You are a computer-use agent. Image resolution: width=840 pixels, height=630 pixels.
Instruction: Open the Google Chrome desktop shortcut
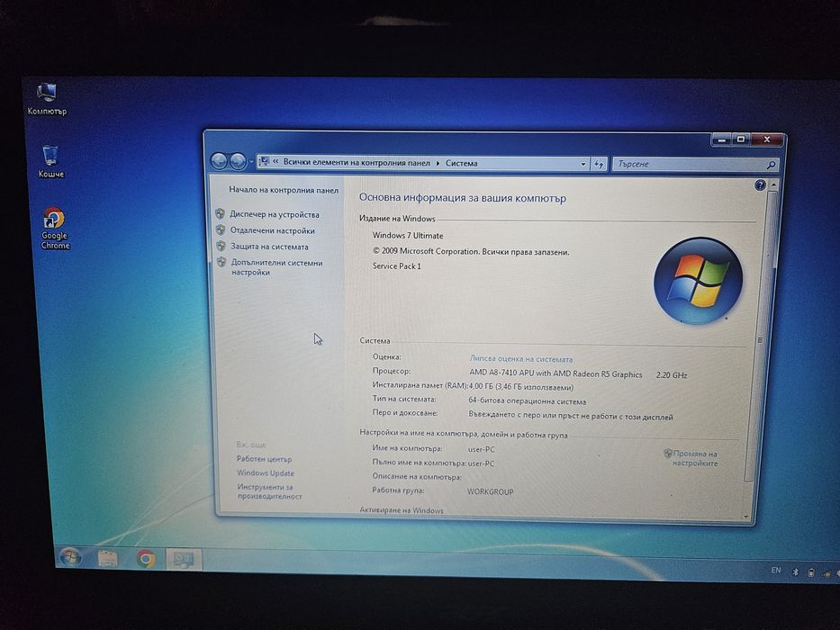coord(55,229)
